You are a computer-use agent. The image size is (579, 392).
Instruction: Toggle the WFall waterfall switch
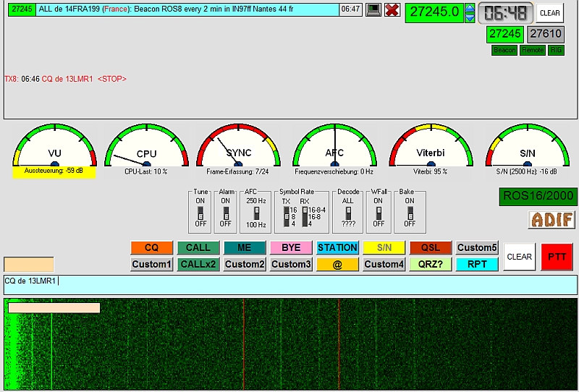coord(377,212)
